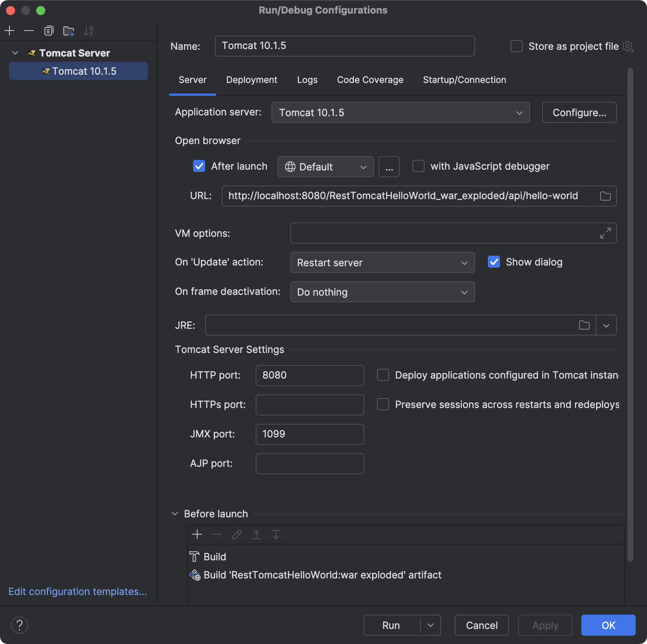Remove the selected configuration

click(x=29, y=31)
